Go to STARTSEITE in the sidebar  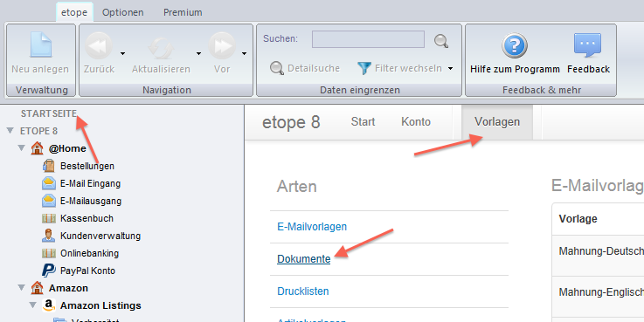49,113
